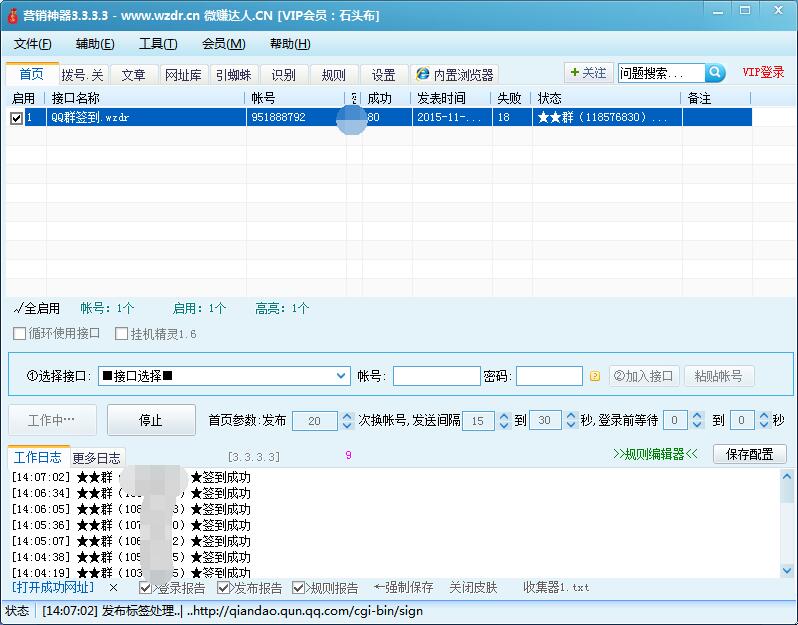Click the blue magnifier search icon
The image size is (798, 625).
point(715,73)
